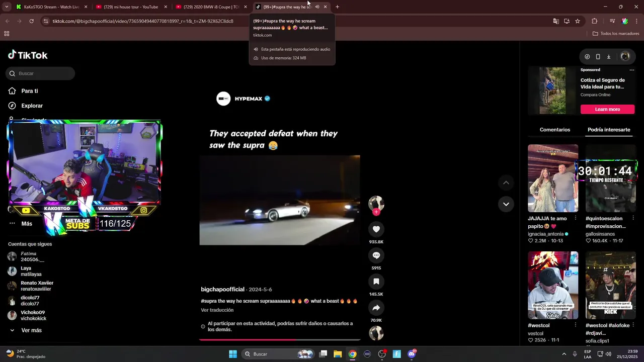
Task: Like the video with the heart icon
Action: coord(376,229)
